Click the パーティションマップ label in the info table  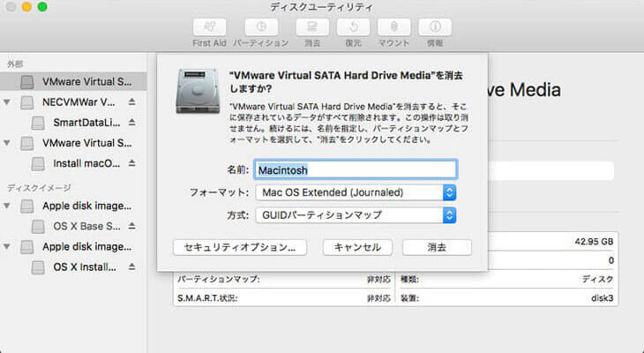point(219,279)
